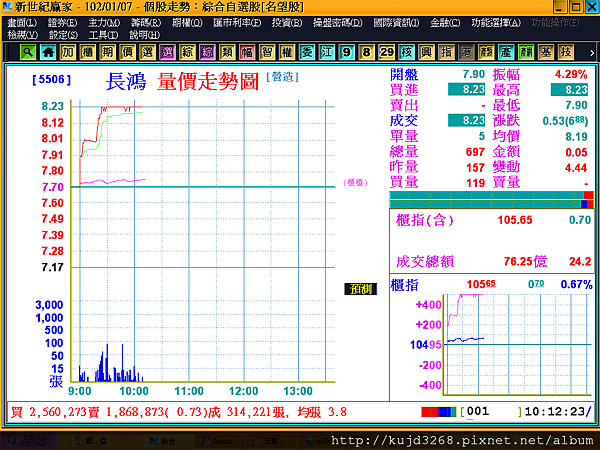Open the 操盤密碼(D) menu
The image size is (600, 450).
[x=338, y=23]
